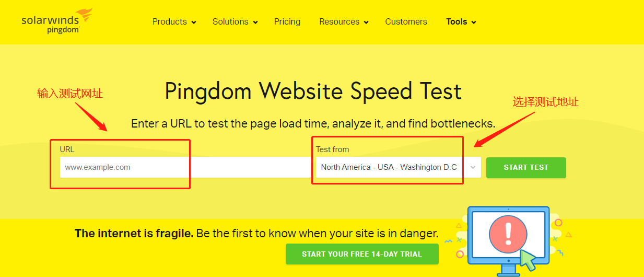Expand the chevron next to Tools
This screenshot has height=277, width=644.
[x=474, y=22]
